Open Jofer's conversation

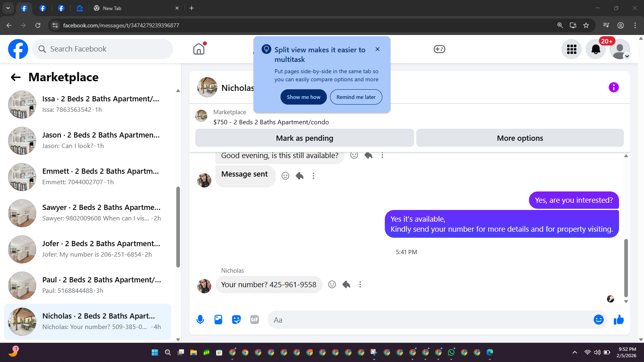pyautogui.click(x=87, y=249)
